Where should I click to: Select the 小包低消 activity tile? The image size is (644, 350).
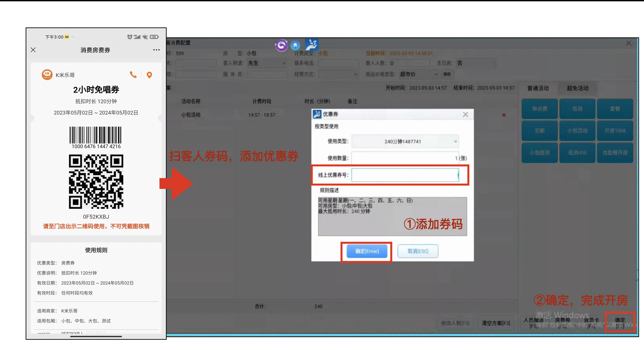[x=540, y=153]
